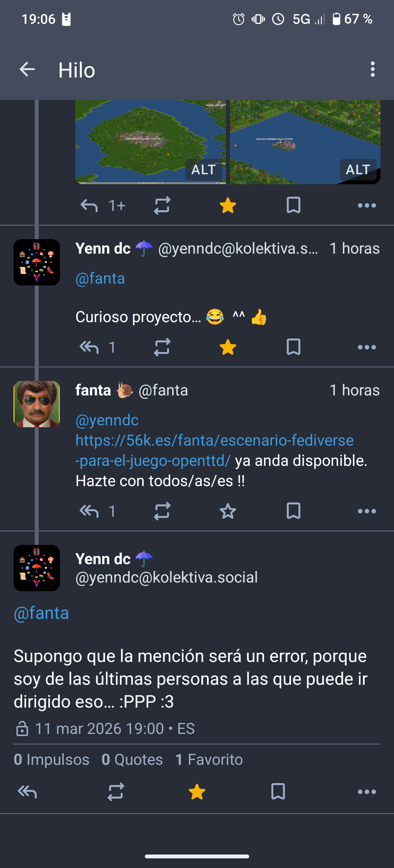Open the 56k.es escenario-fediverse link
394x868 pixels.
[x=214, y=441]
